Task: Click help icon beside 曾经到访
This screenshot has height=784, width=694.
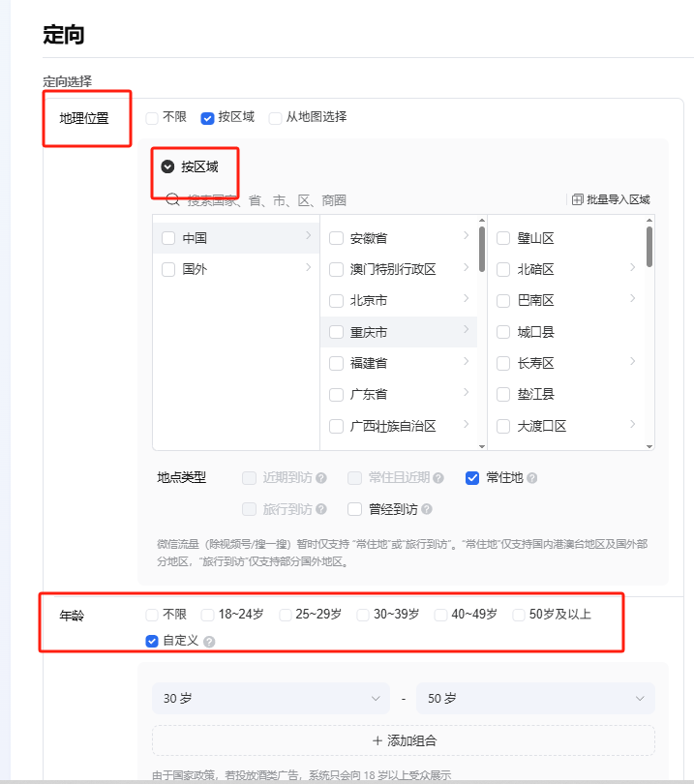Action: pos(427,509)
